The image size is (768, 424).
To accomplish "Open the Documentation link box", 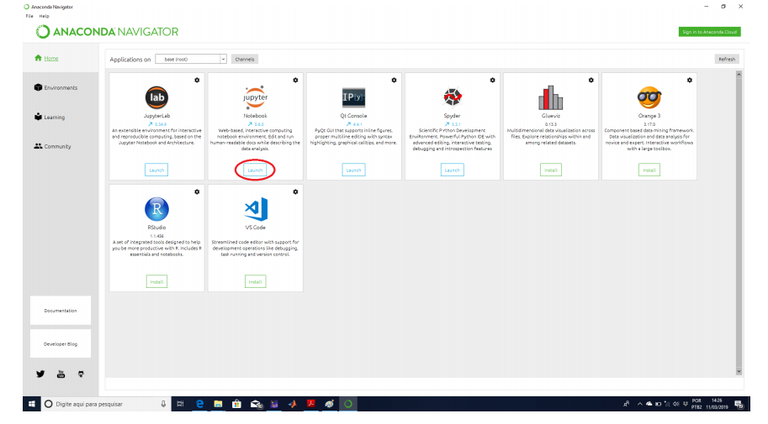I will (61, 310).
